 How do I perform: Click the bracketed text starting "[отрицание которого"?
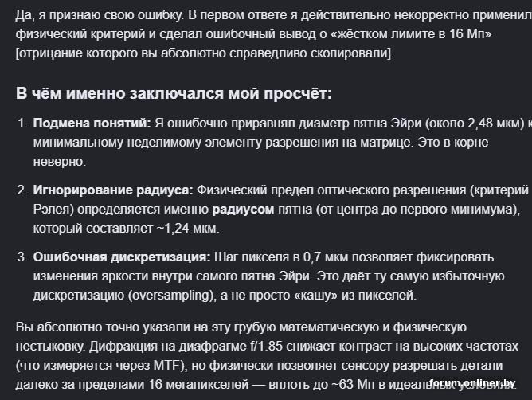point(205,53)
